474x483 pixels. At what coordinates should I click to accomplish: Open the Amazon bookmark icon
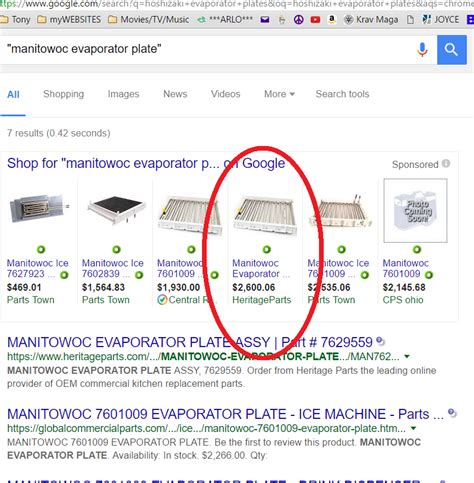[332, 20]
